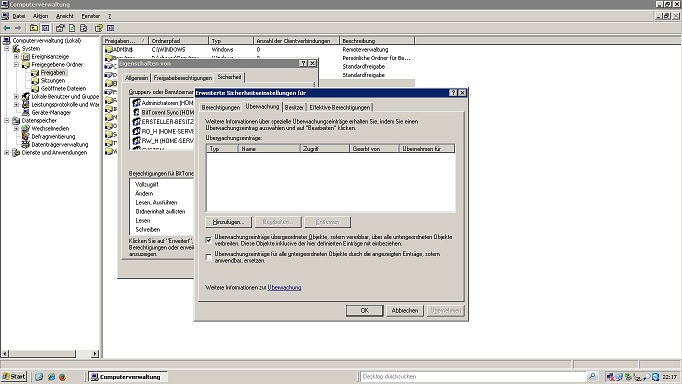Open the Fenster menu

[x=90, y=16]
